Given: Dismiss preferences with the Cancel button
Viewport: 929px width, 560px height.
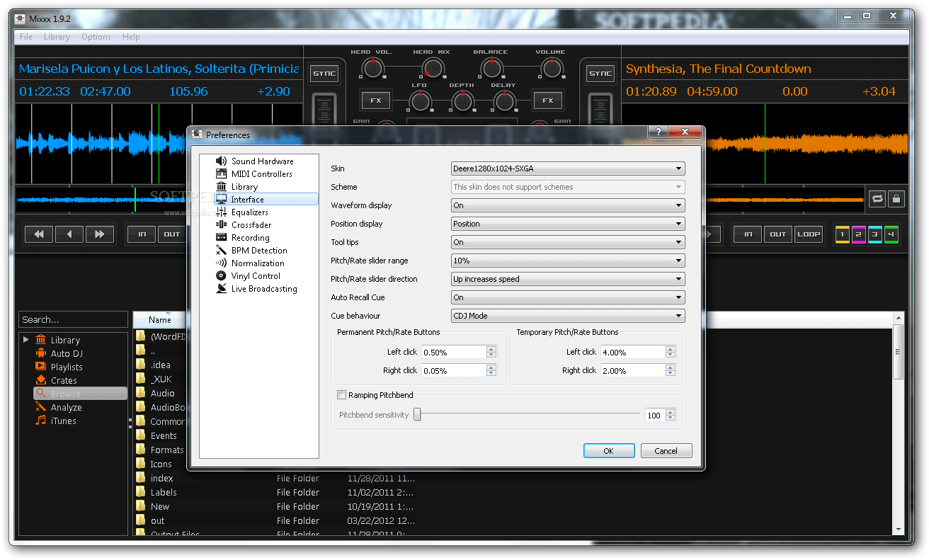Looking at the screenshot, I should click(666, 451).
